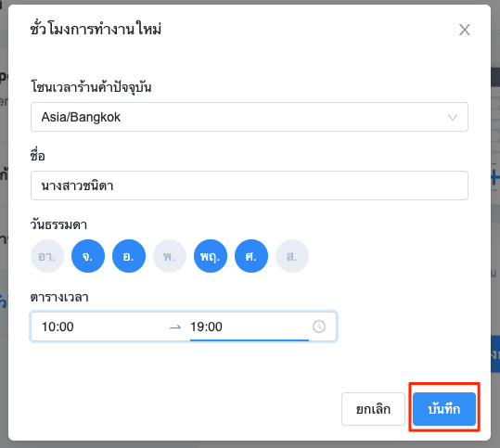The height and width of the screenshot is (448, 500).
Task: Disable Tuesday (อ.) working day
Action: tap(129, 256)
